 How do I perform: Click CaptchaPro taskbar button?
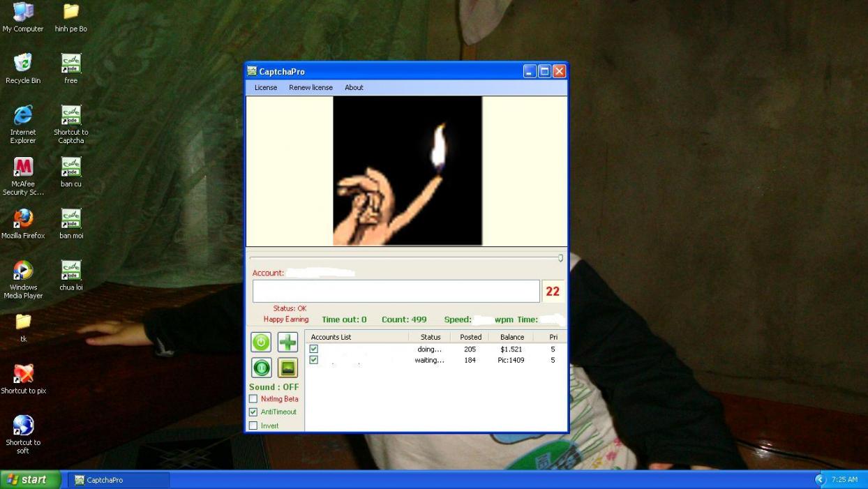point(119,480)
